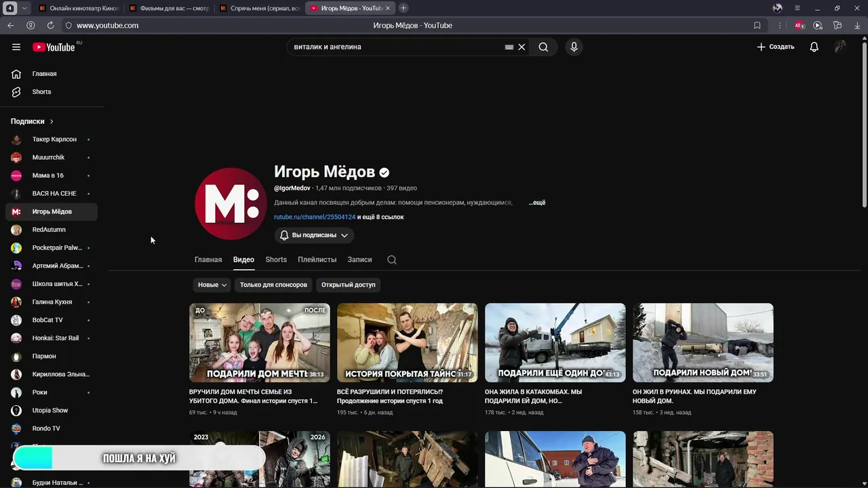The image size is (868, 488).
Task: Open the ИСТОРИЯ ПОКРЫТАЯ ТАЙНОЙ video thumbnail
Action: [408, 342]
